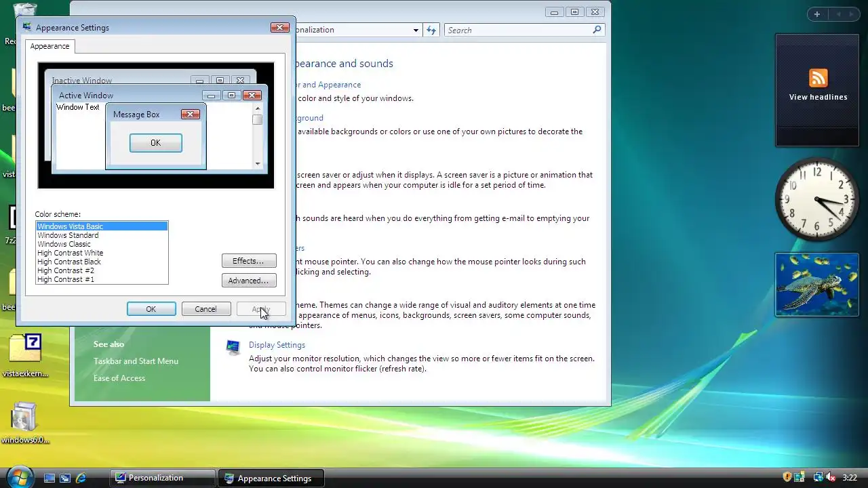The image size is (868, 488).
Task: Open the Display Settings link
Action: point(277,345)
